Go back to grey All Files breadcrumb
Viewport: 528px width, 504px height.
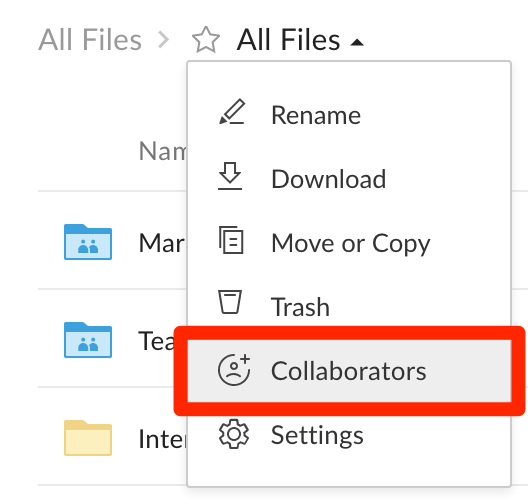(90, 40)
